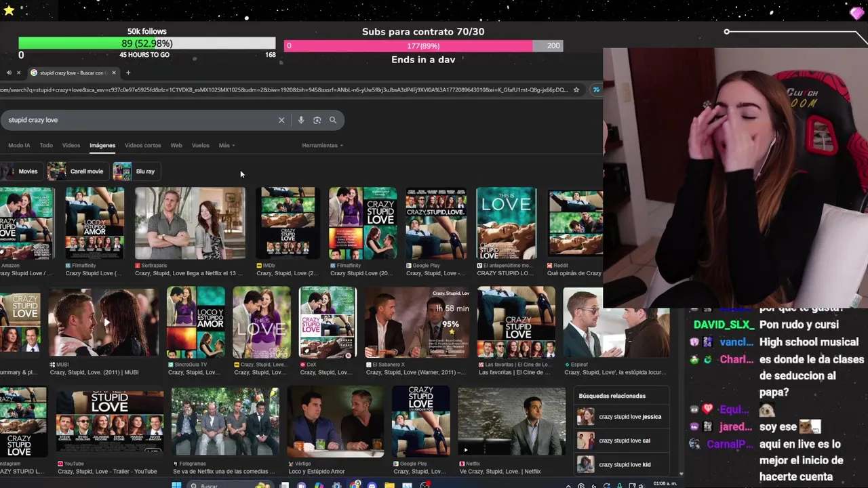Image resolution: width=868 pixels, height=488 pixels.
Task: Open Chrome from the taskbar
Action: (x=355, y=485)
